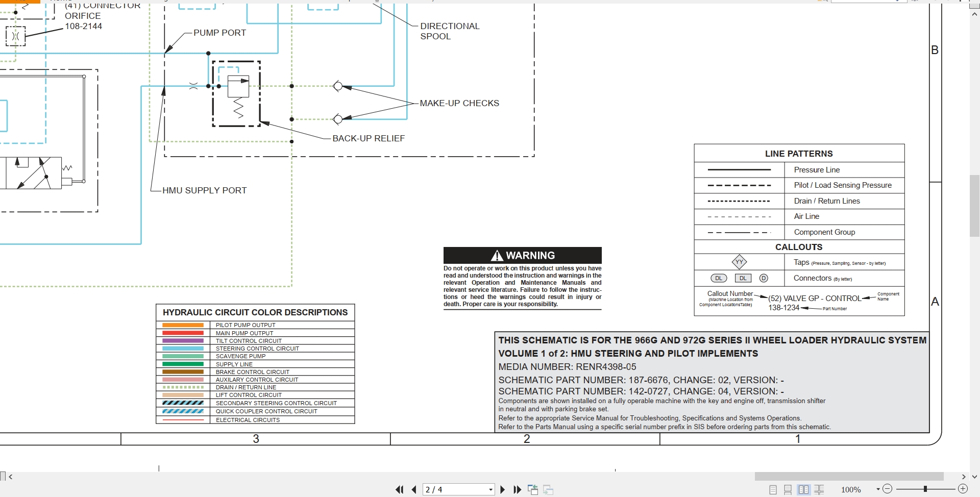
Task: Click the vertical scrollbar thumb
Action: 974,206
